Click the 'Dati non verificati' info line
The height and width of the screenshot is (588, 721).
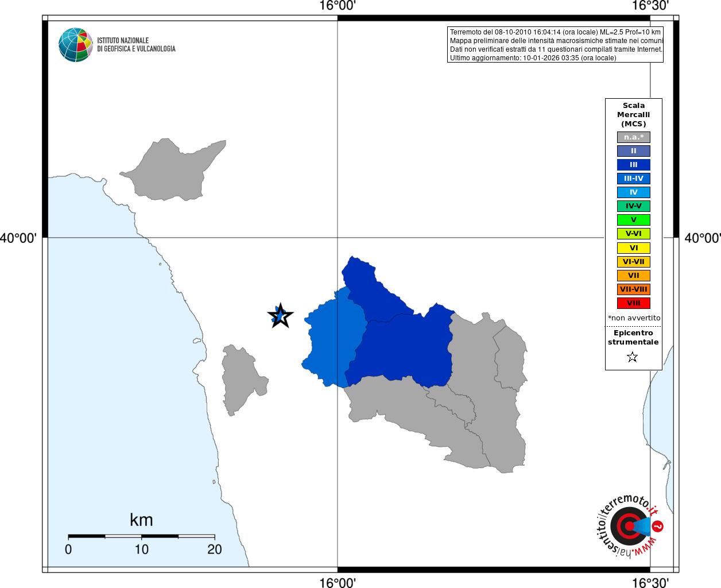(x=556, y=49)
